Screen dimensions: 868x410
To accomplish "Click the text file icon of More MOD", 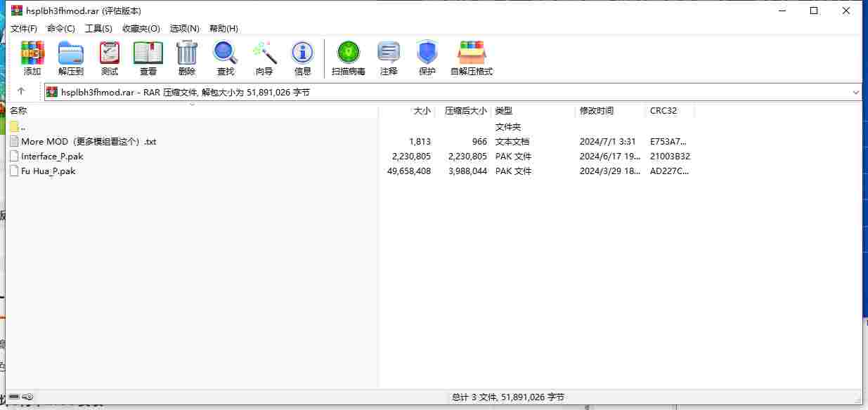I will coord(15,141).
